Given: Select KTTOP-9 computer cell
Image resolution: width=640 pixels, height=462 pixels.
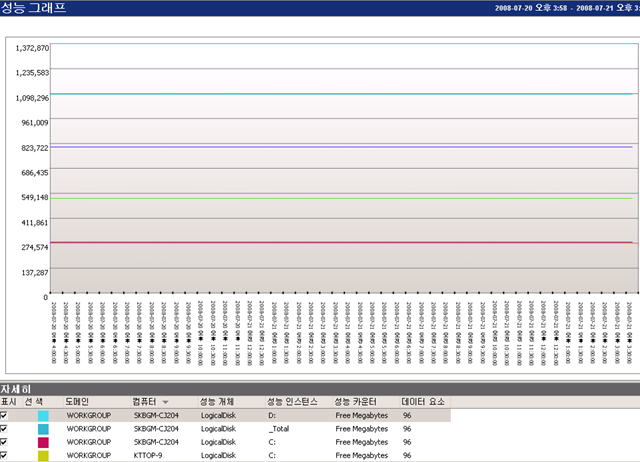Looking at the screenshot, I should pyautogui.click(x=148, y=455).
